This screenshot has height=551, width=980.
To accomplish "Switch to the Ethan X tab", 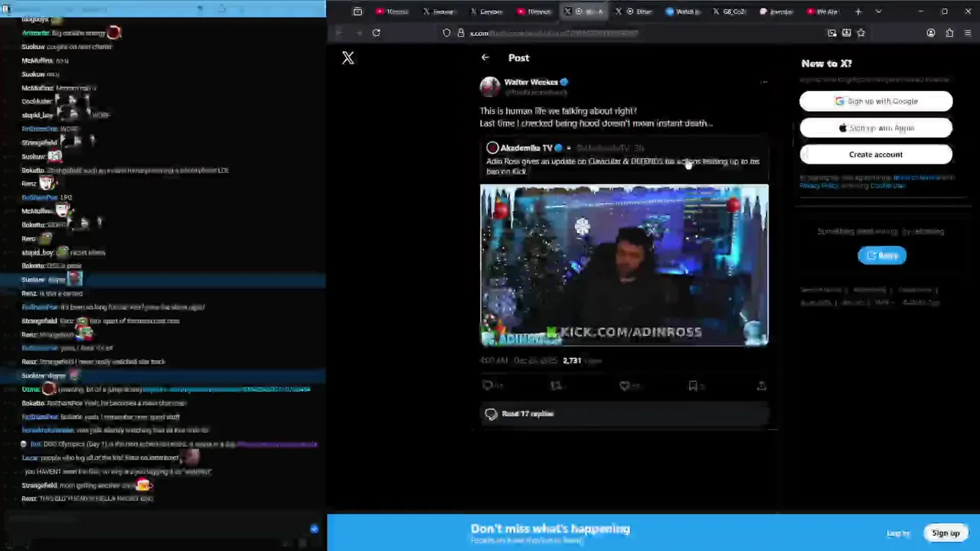I will point(634,11).
